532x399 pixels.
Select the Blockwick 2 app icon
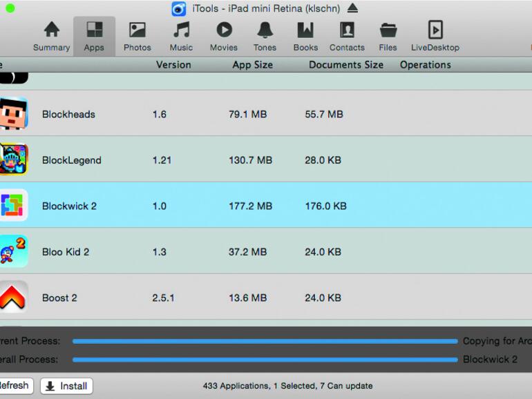point(13,205)
